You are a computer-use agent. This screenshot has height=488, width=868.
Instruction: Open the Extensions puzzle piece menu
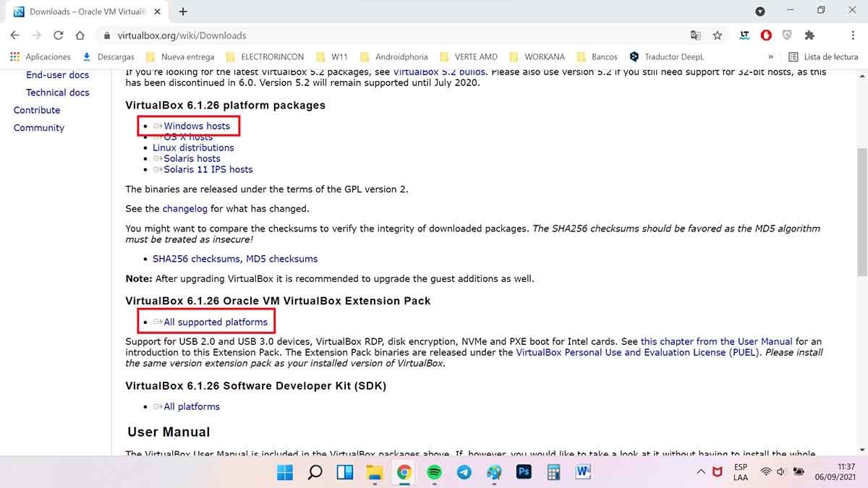tap(809, 35)
